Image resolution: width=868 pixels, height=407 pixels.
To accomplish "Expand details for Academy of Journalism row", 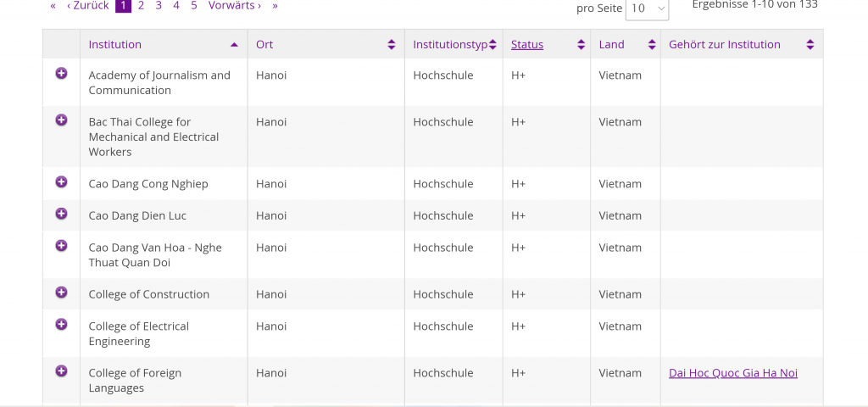I will [x=61, y=73].
